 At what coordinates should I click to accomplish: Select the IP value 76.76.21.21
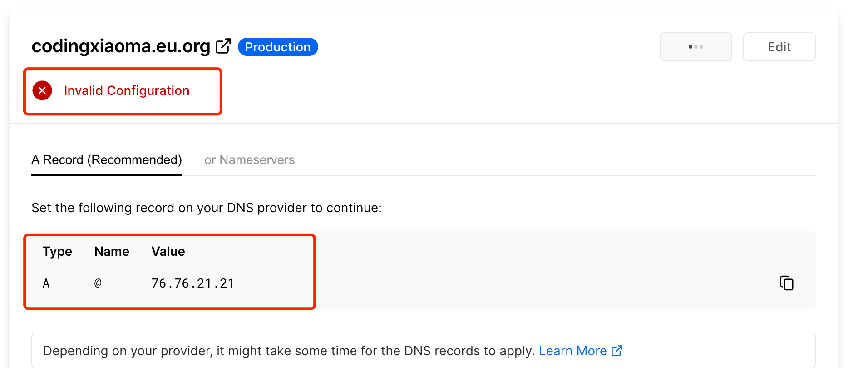[192, 283]
